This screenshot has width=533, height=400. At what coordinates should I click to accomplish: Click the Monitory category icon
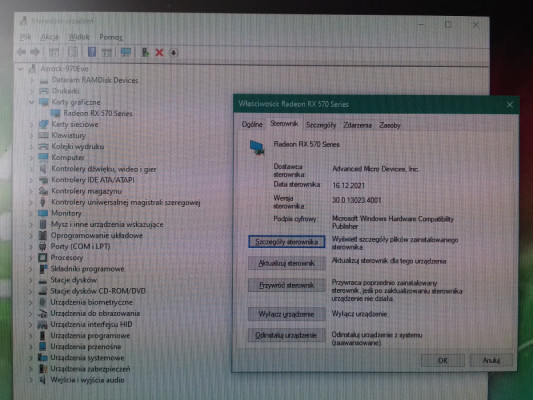[43, 213]
